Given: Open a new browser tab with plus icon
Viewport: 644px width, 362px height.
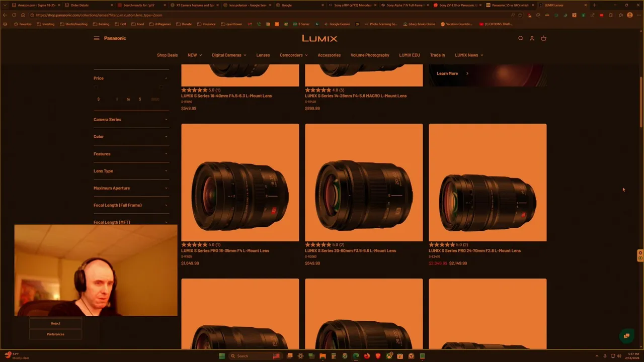Looking at the screenshot, I should coord(595,5).
